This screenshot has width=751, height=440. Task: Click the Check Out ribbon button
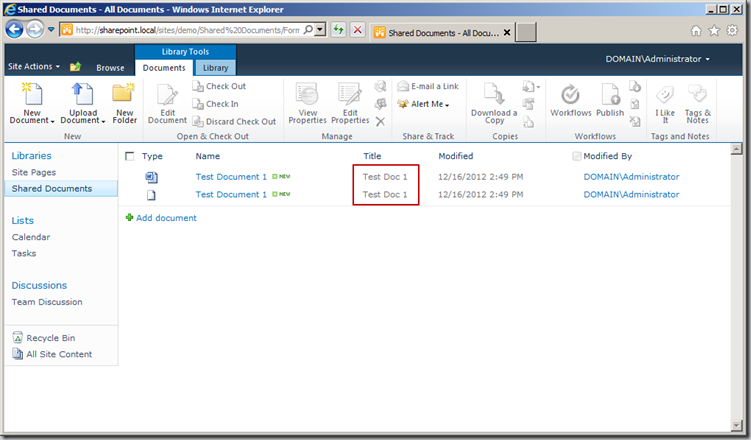[219, 86]
